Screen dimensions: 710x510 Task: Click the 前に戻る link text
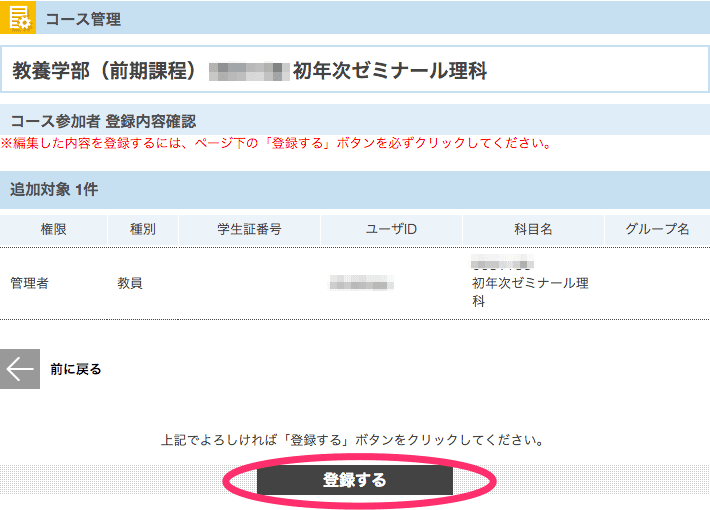tap(76, 369)
